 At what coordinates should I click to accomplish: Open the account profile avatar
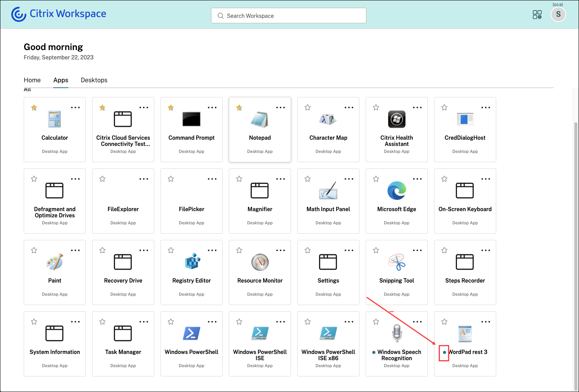coord(558,14)
